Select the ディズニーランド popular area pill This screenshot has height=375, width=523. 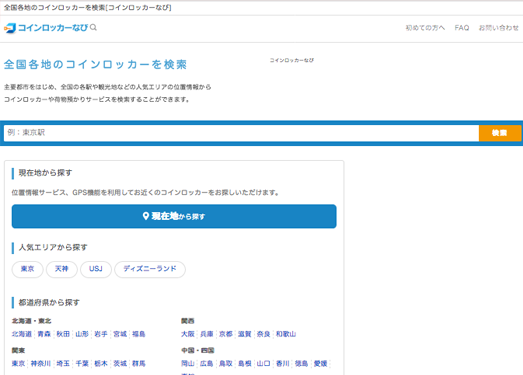pos(150,269)
